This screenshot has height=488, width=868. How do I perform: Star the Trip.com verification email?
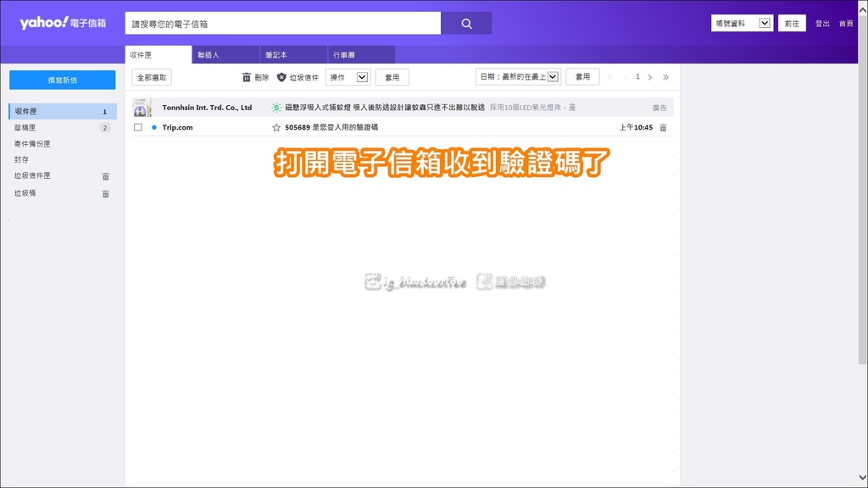[275, 127]
